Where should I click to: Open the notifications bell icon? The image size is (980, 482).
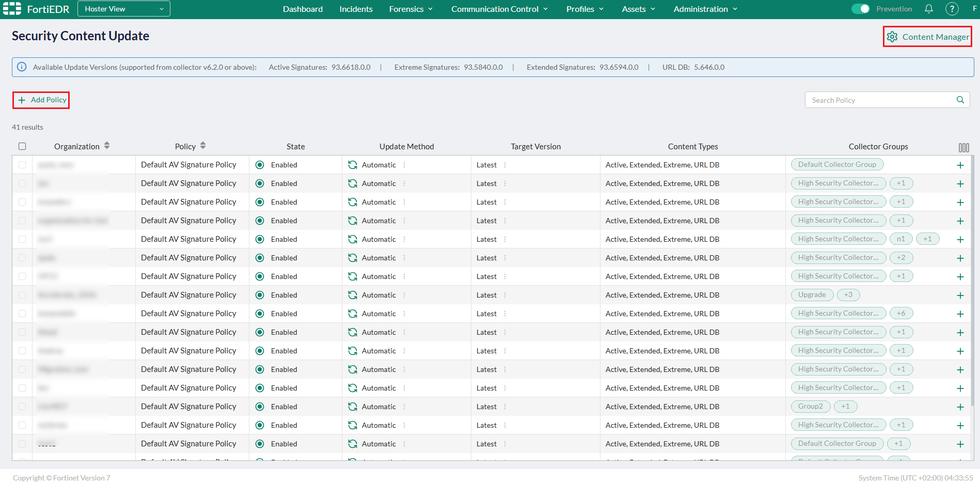pyautogui.click(x=928, y=9)
